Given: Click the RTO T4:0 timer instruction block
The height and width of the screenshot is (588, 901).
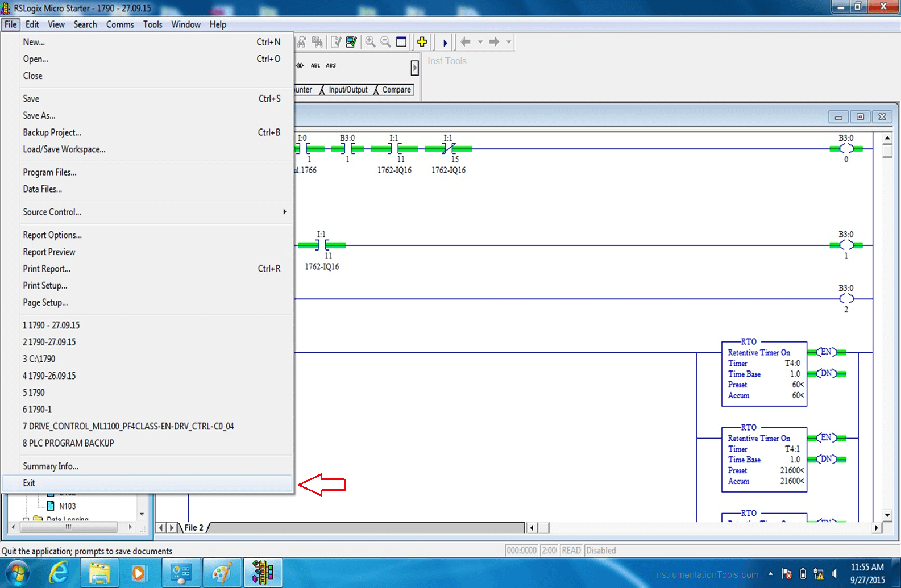Looking at the screenshot, I should click(764, 373).
